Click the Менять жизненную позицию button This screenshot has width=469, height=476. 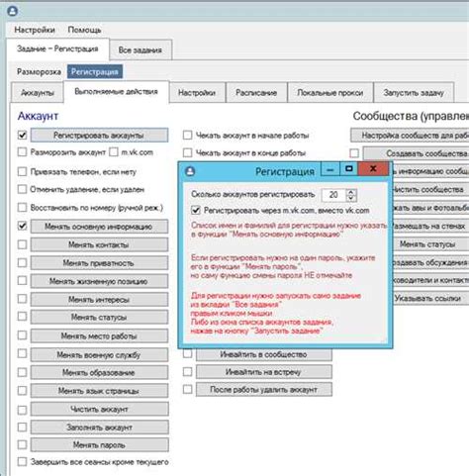(x=99, y=281)
